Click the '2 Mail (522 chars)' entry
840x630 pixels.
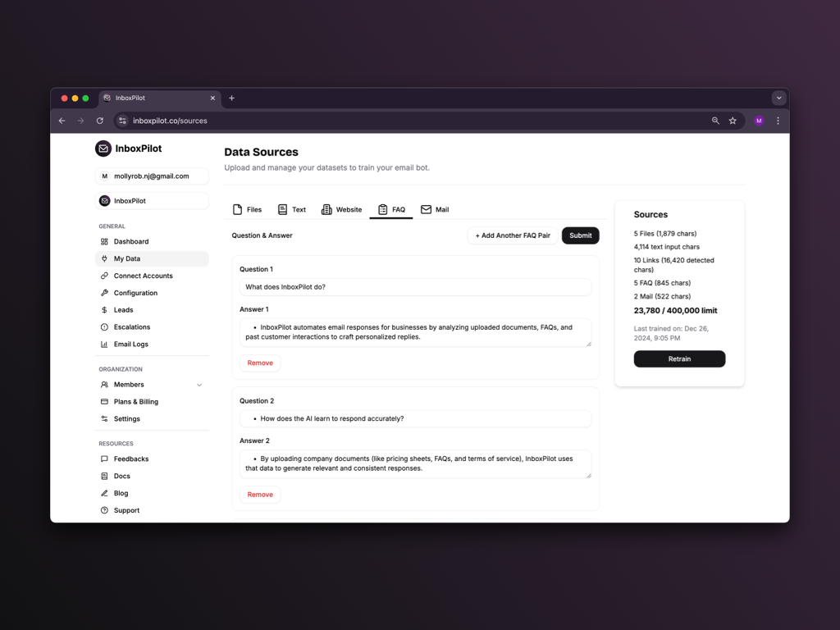[662, 296]
